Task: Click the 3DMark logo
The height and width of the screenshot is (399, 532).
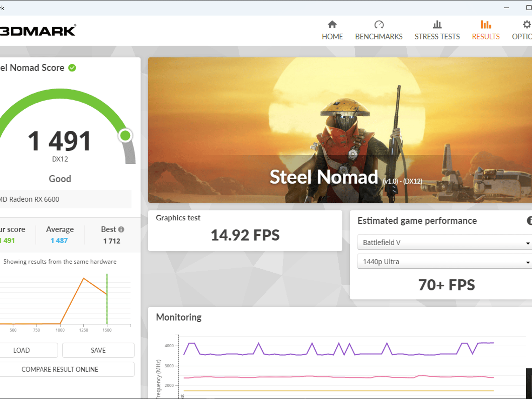Action: (x=38, y=31)
